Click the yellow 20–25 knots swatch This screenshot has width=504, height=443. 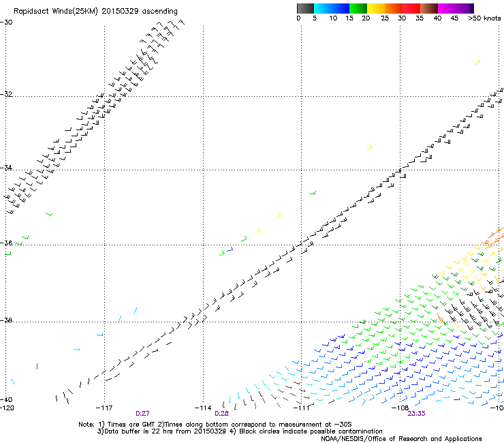376,8
